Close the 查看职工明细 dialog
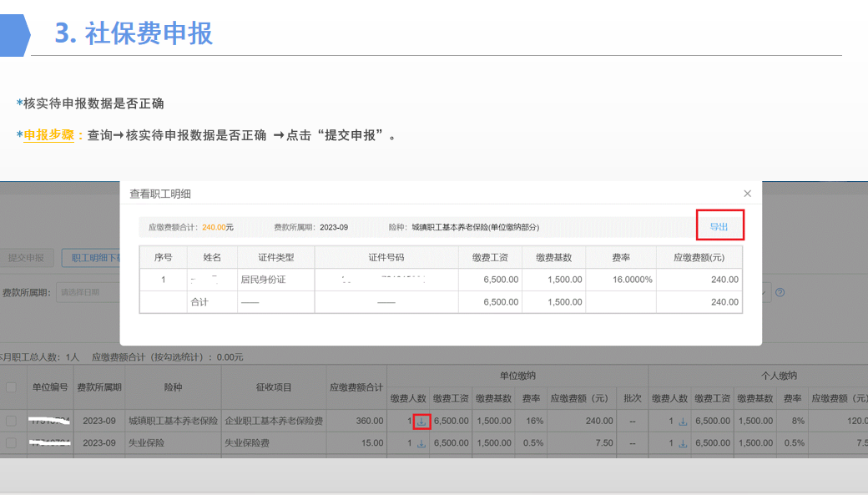The image size is (868, 495). (747, 193)
